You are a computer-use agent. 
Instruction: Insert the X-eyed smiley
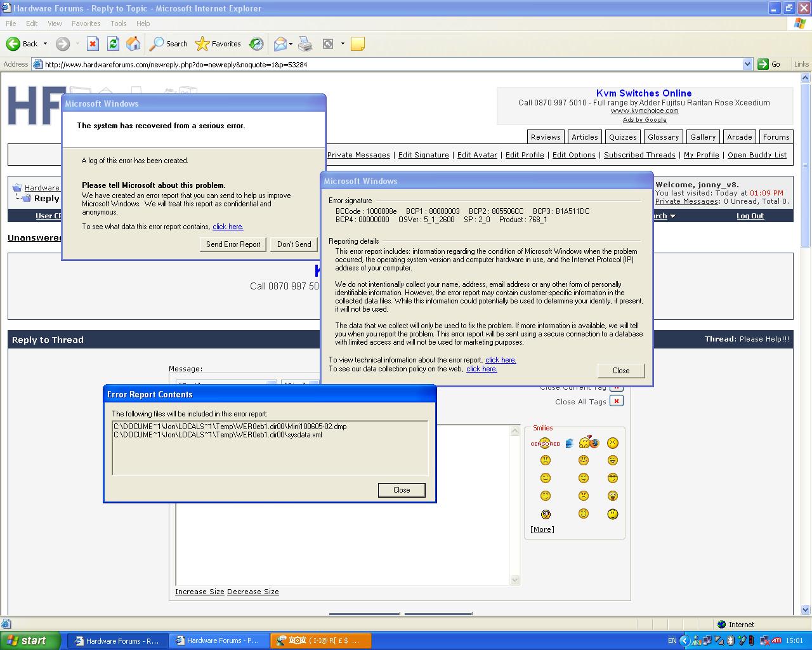pos(612,443)
